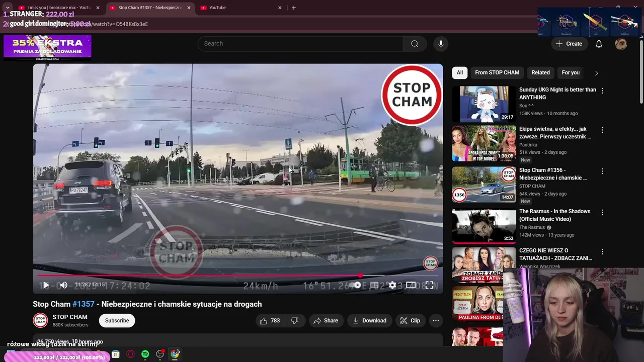The width and height of the screenshot is (644, 362).
Task: Open Microsoft Store from the taskbar
Action: [116, 354]
